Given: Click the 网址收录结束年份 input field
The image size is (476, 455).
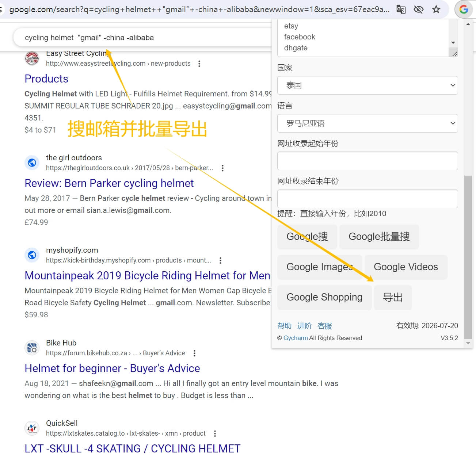Looking at the screenshot, I should coord(368,199).
